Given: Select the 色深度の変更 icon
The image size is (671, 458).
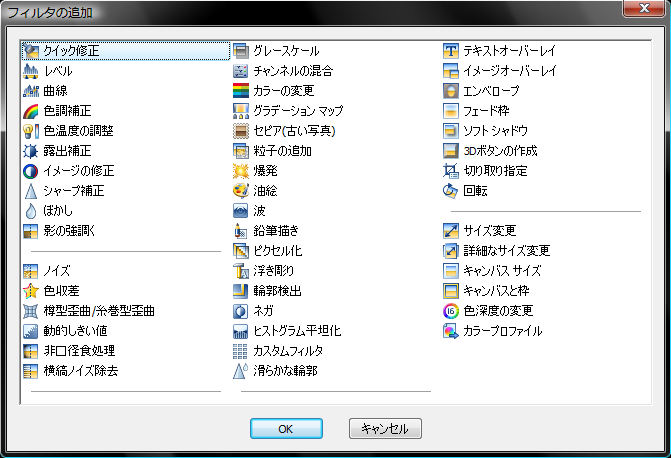Looking at the screenshot, I should click(451, 311).
